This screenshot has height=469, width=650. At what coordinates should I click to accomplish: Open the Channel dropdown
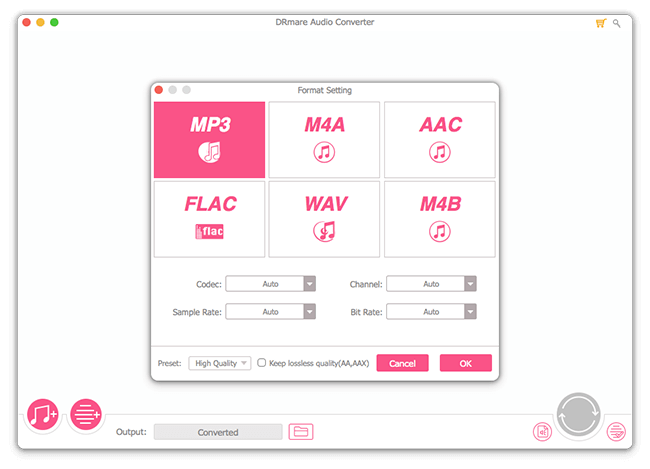(432, 284)
